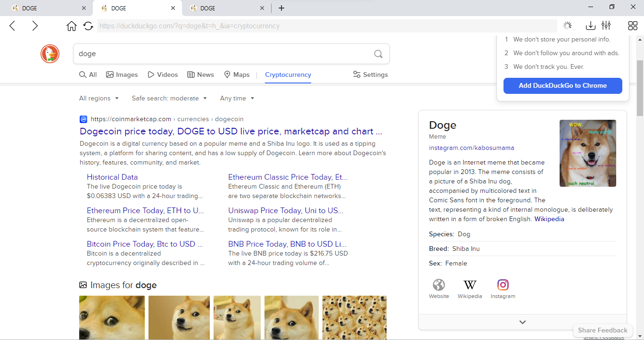The width and height of the screenshot is (644, 340).
Task: Close the second DOGE tab
Action: (173, 8)
